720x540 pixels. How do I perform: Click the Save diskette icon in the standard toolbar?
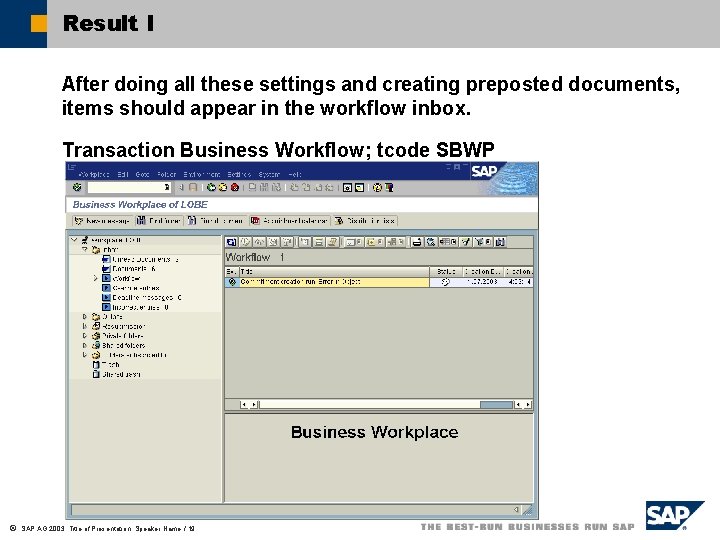point(193,187)
